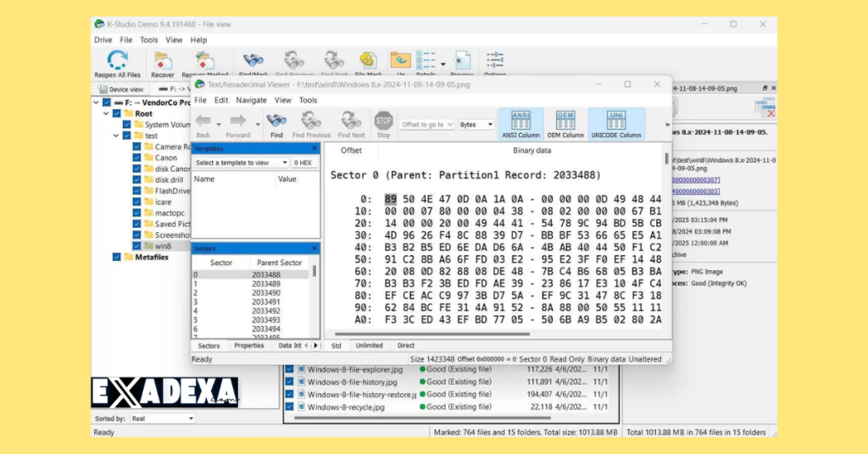Image resolution: width=868 pixels, height=454 pixels.
Task: Click the Recover Marked toolbar icon
Action: pyautogui.click(x=205, y=64)
